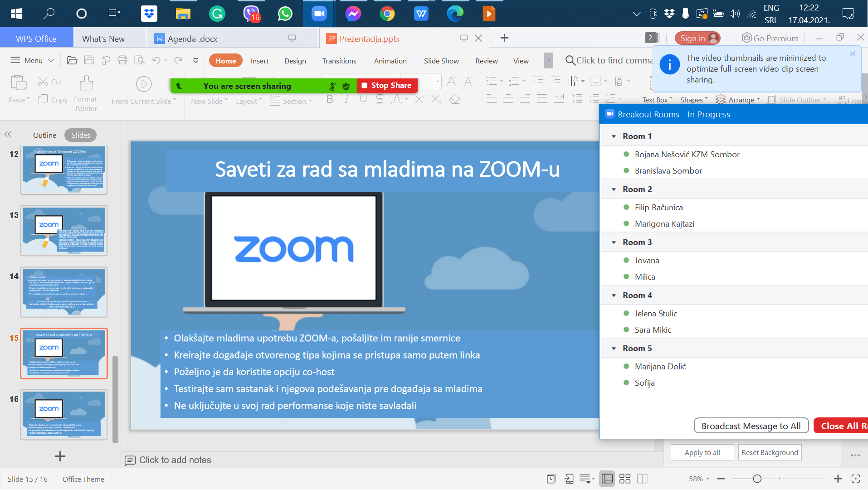Click the Save icon in quick toolbar
The height and width of the screenshot is (494, 868).
tap(89, 60)
